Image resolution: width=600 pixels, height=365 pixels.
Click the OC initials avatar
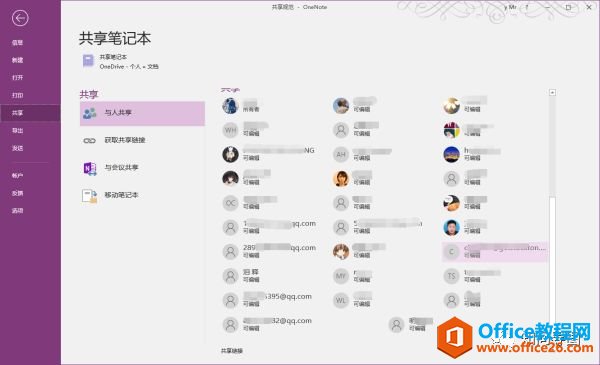(230, 203)
